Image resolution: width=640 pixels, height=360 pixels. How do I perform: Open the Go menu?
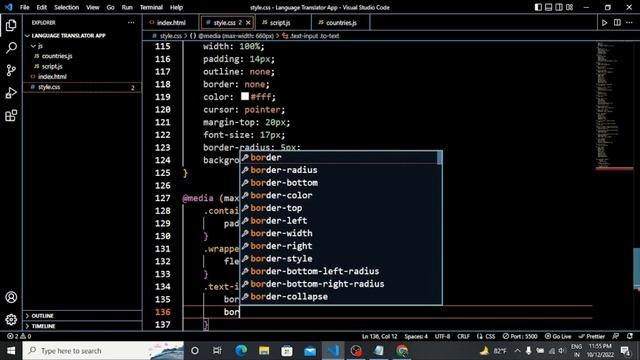click(110, 7)
